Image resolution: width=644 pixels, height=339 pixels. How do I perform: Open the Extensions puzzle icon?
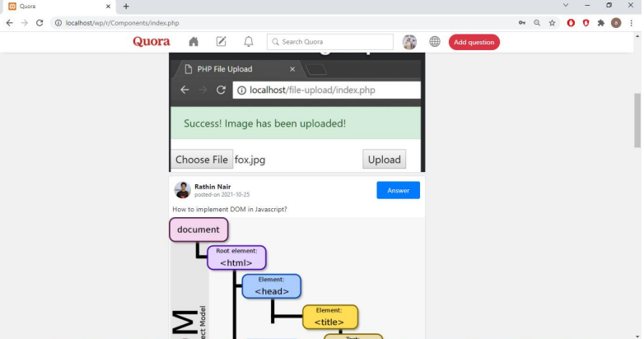pos(601,23)
